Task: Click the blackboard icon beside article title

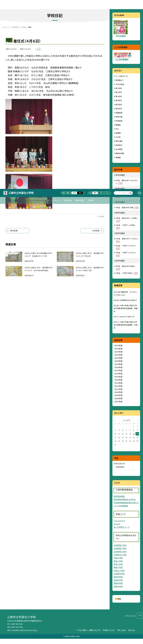Action: pyautogui.click(x=9, y=40)
